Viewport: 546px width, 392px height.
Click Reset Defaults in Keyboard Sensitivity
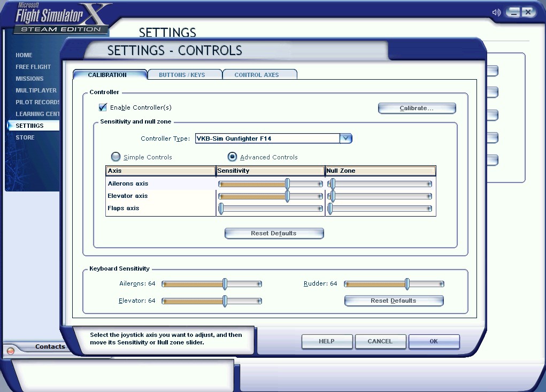[x=394, y=301]
